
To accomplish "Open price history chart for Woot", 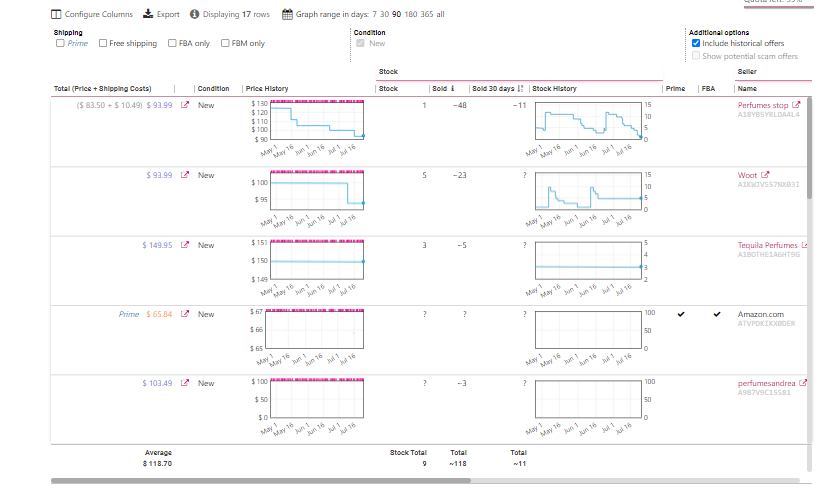I will pos(317,190).
